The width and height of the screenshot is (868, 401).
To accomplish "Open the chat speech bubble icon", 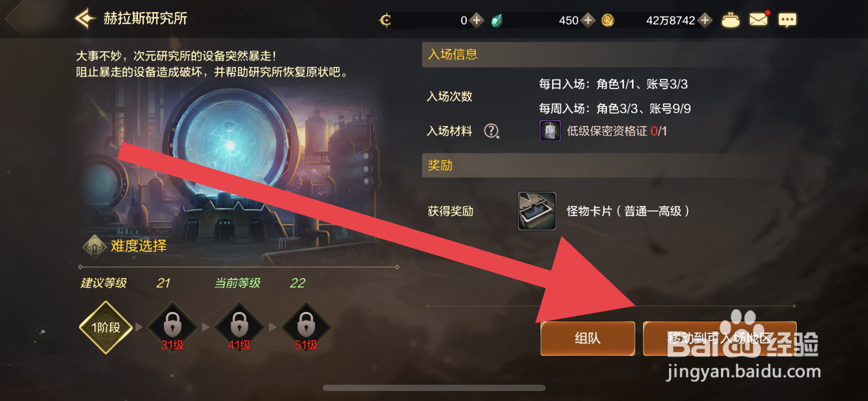I will click(x=787, y=20).
